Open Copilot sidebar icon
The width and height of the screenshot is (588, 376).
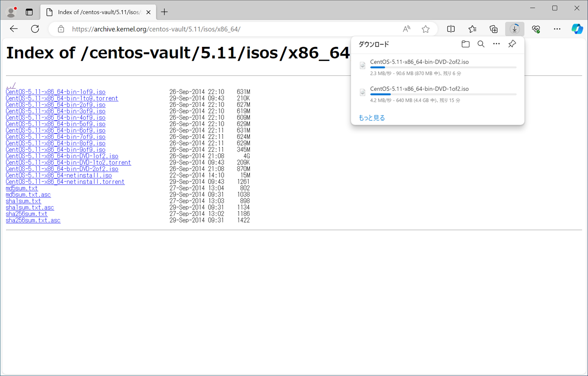(577, 29)
